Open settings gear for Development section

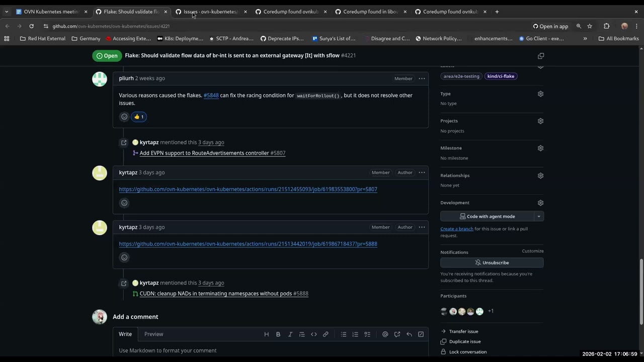coord(540,203)
